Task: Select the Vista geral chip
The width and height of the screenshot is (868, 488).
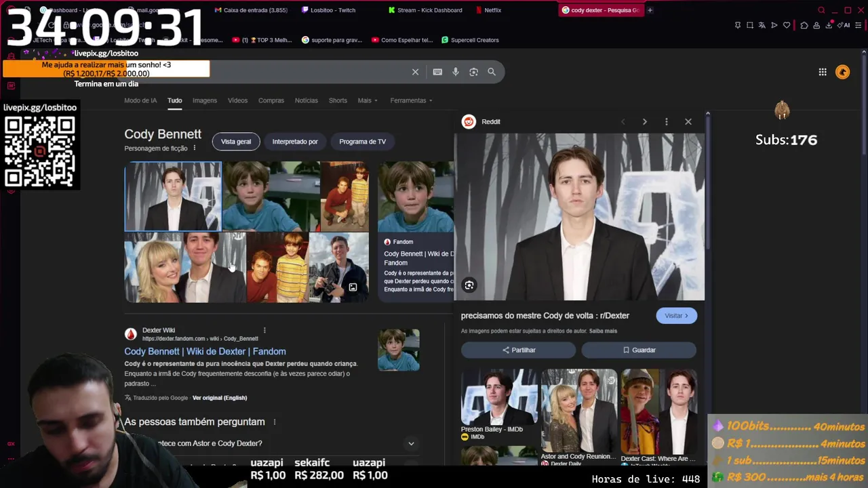Action: [x=236, y=142]
